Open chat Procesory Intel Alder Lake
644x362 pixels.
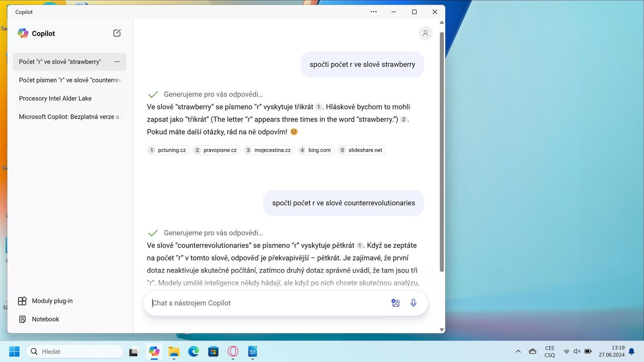[70, 98]
